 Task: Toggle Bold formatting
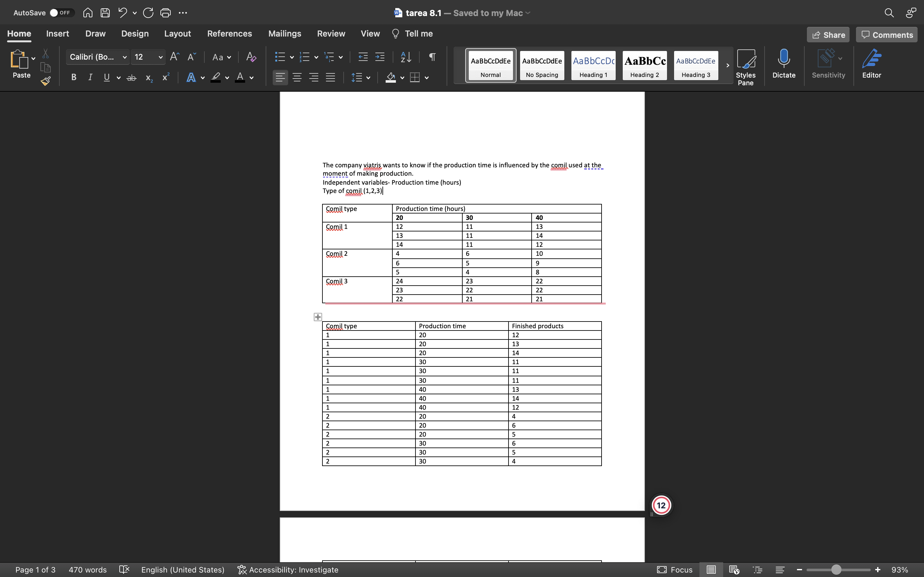pyautogui.click(x=74, y=78)
